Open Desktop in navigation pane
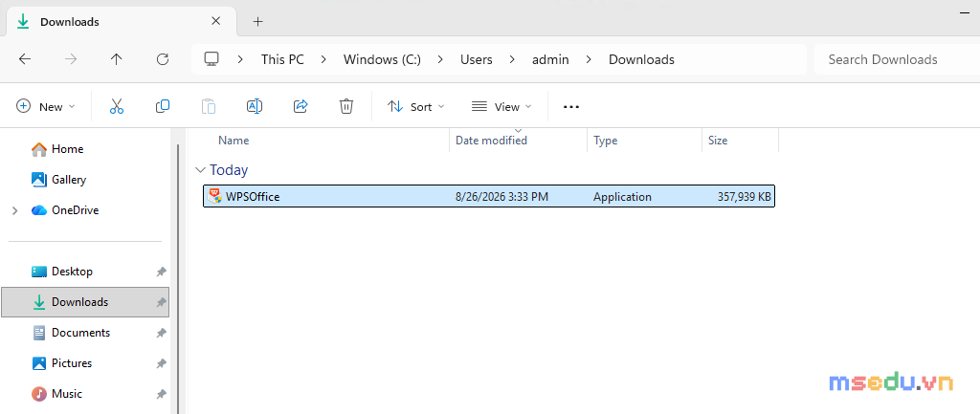The image size is (980, 414). tap(72, 272)
